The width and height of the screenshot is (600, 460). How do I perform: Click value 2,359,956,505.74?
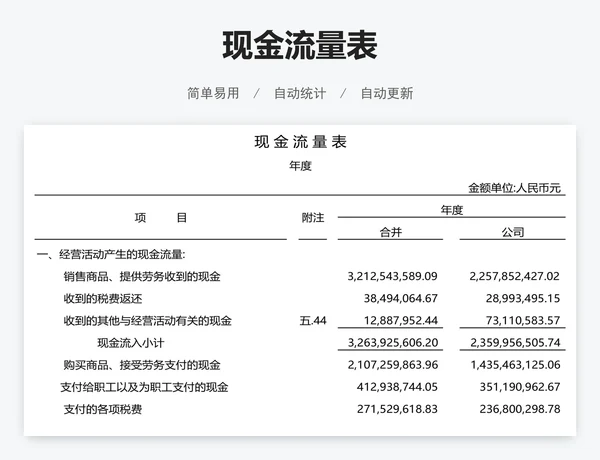tap(515, 343)
